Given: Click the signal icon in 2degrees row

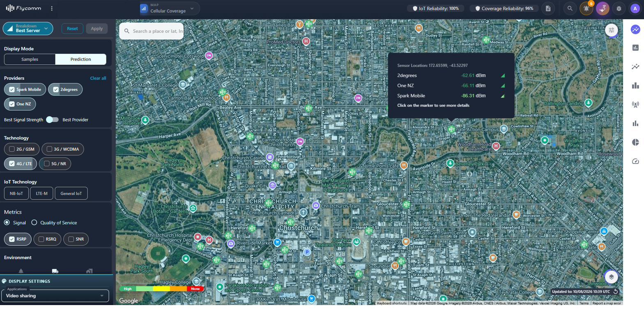Looking at the screenshot, I should (502, 75).
